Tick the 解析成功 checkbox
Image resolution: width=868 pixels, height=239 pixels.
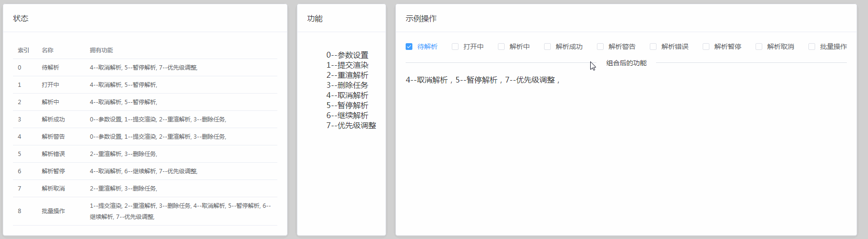547,47
